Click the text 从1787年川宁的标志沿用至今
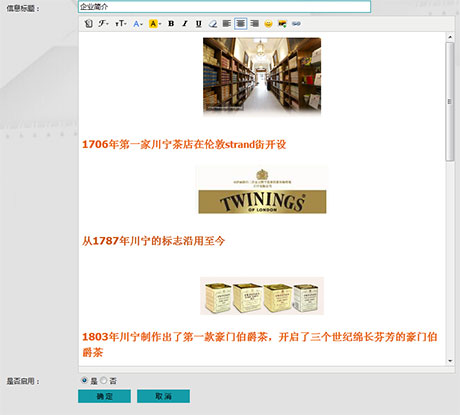The height and width of the screenshot is (415, 460). [153, 241]
